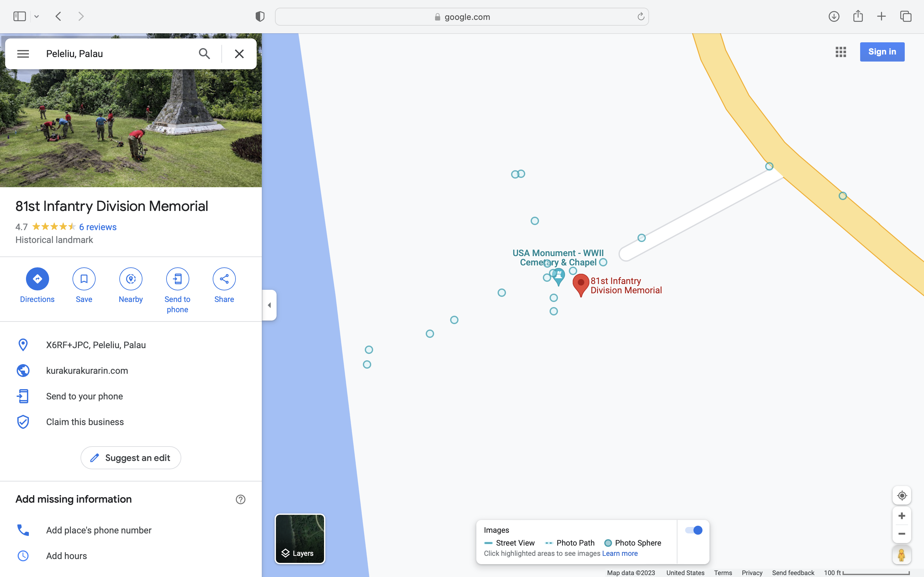Save this place with bookmark icon
Screen dimensions: 924x577
(x=84, y=279)
